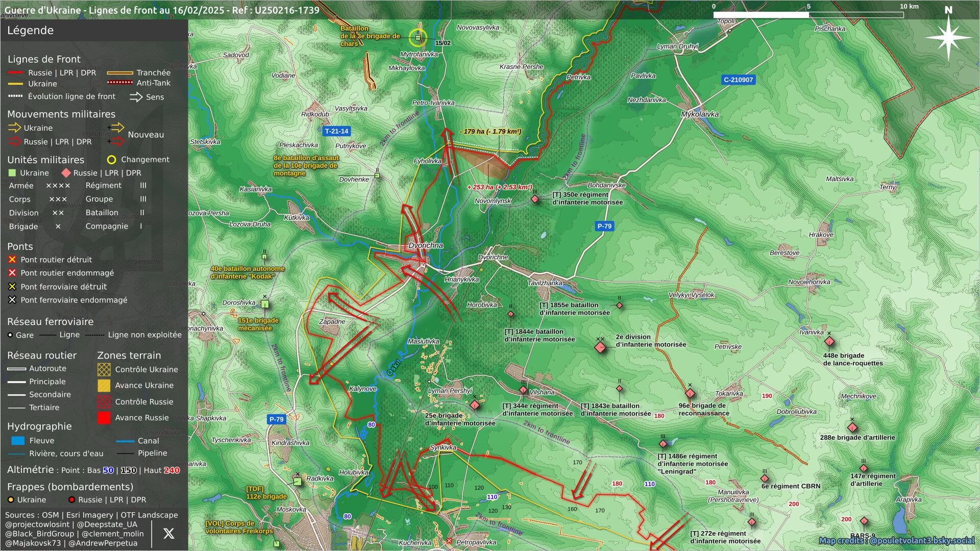Click the damaged railway bridge legend icon

[12, 300]
